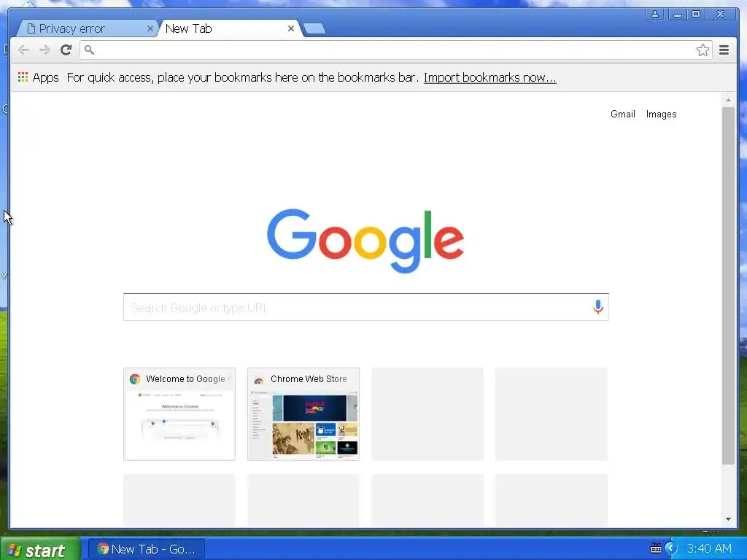The image size is (747, 560).
Task: Open the Apps shortcut in bookmarks bar
Action: (39, 77)
